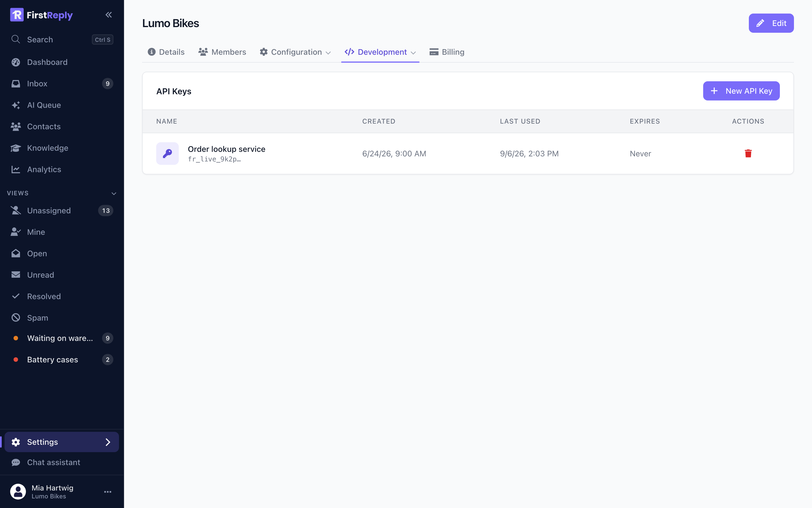The image size is (812, 508).
Task: Click the Settings gear icon in sidebar
Action: point(16,442)
